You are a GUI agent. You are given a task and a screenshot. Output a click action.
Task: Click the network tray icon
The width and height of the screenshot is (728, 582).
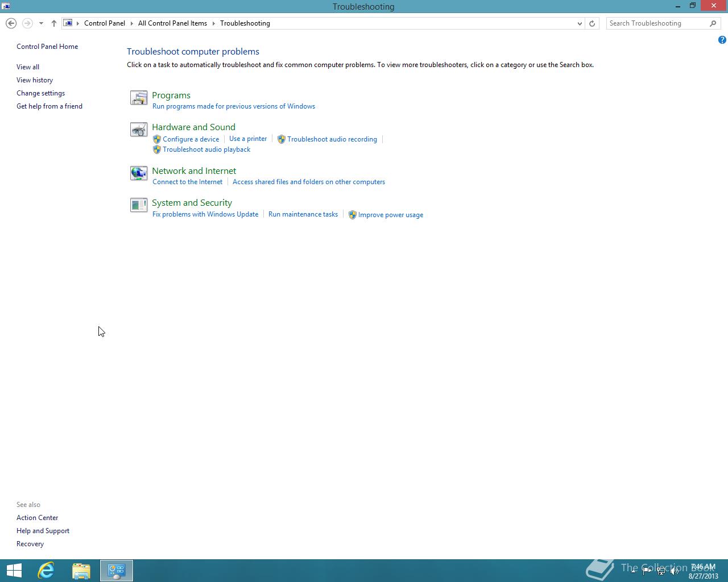click(x=661, y=571)
